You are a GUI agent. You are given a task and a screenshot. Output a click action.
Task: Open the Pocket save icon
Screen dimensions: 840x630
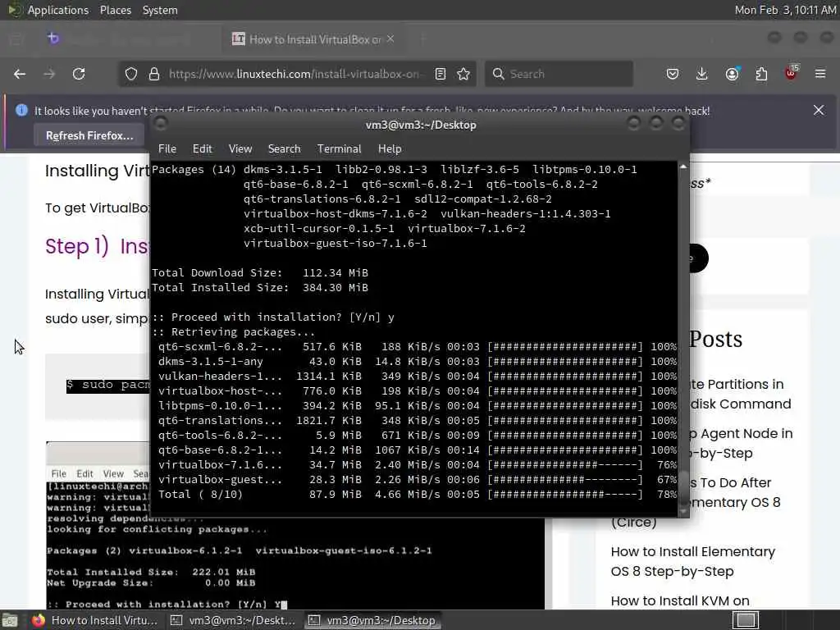pos(673,74)
